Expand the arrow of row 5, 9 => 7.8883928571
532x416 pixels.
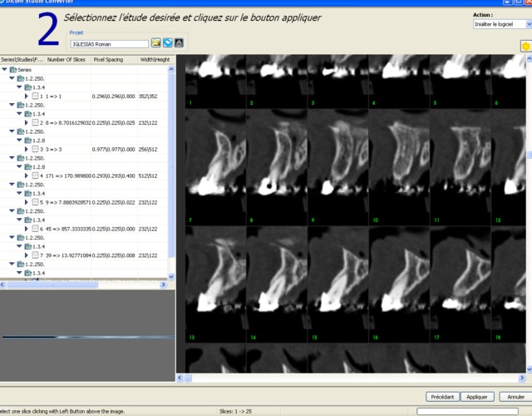(27, 202)
